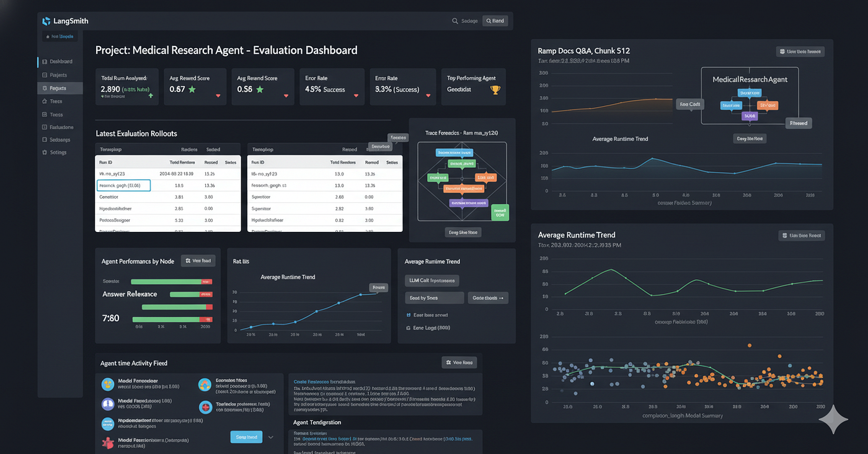Viewport: 868px width, 454px height.
Task: Open the search magnifier in the top bar
Action: pyautogui.click(x=454, y=20)
